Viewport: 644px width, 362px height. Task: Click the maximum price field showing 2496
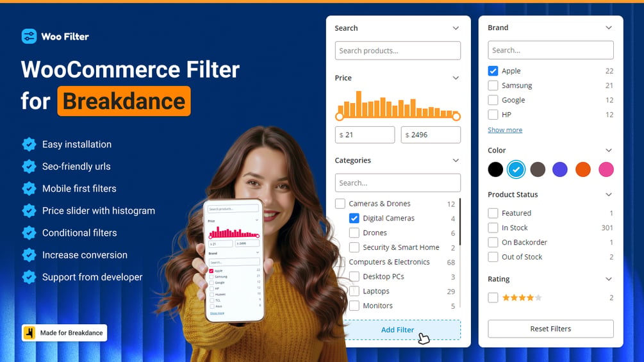[x=431, y=135]
